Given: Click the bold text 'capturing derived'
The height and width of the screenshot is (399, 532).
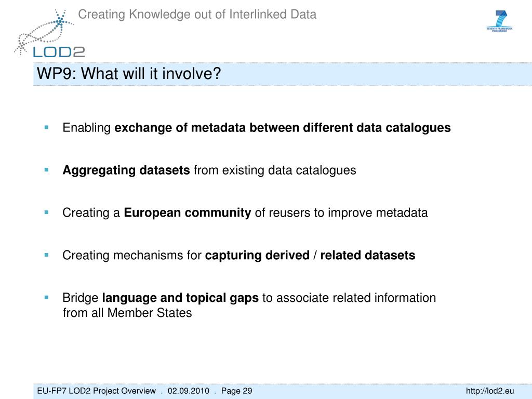Looking at the screenshot, I should point(258,255).
